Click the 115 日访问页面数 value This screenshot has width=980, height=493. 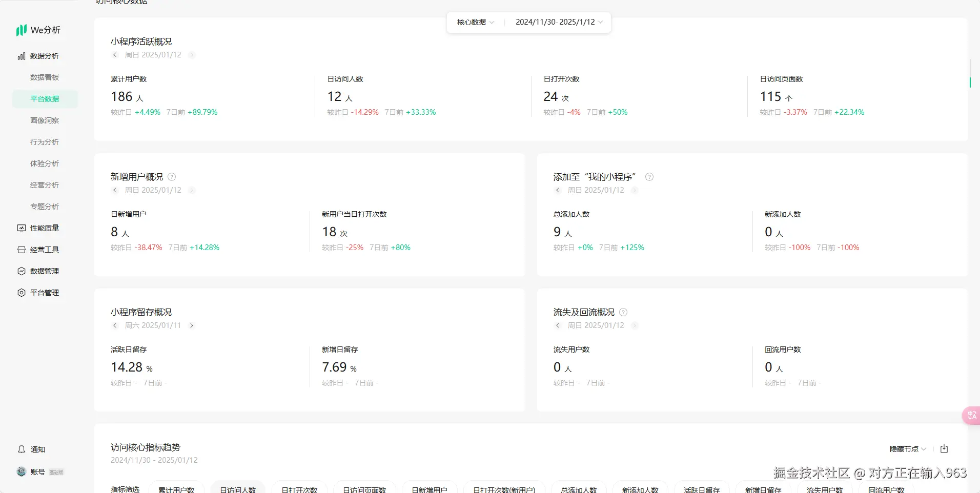tap(770, 97)
